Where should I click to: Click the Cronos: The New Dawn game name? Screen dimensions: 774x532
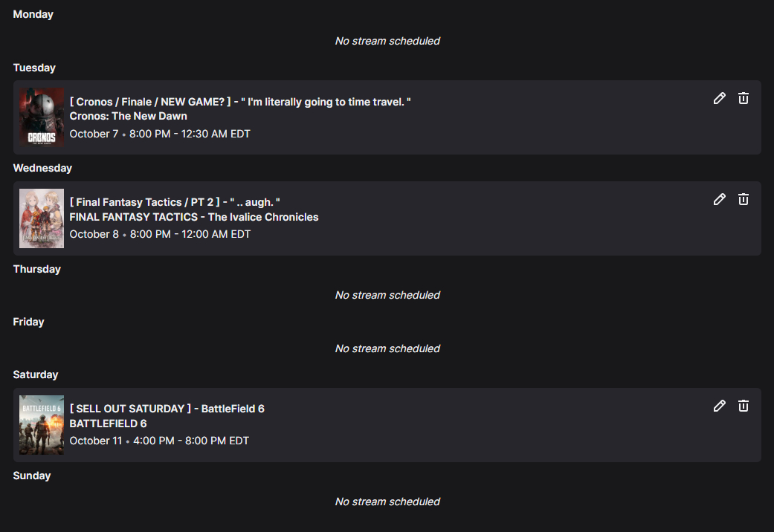tap(128, 116)
